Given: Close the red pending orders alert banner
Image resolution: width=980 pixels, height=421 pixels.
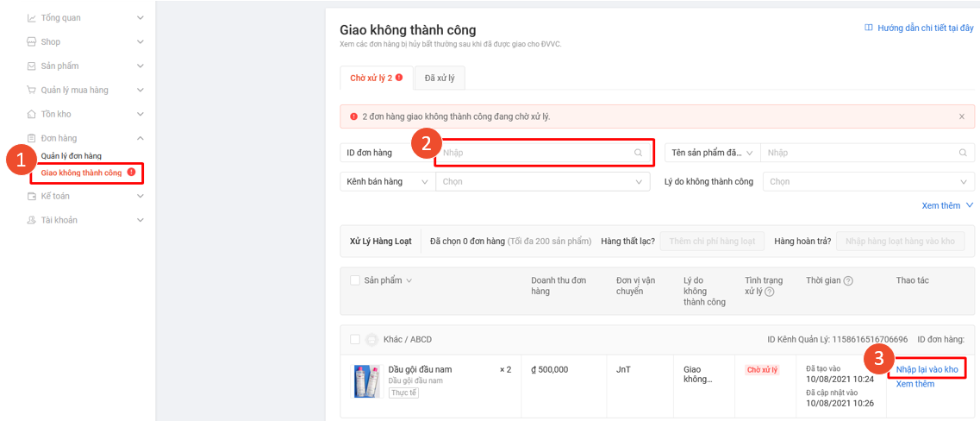Looking at the screenshot, I should 962,116.
